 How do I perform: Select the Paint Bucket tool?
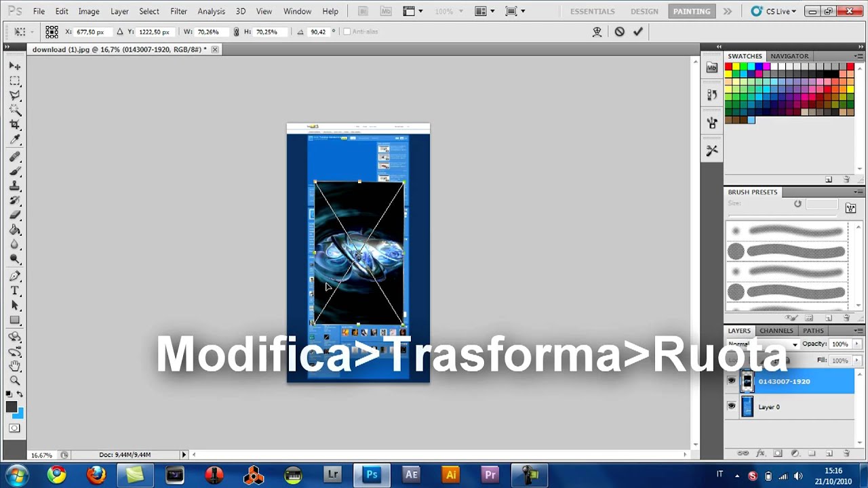click(15, 231)
